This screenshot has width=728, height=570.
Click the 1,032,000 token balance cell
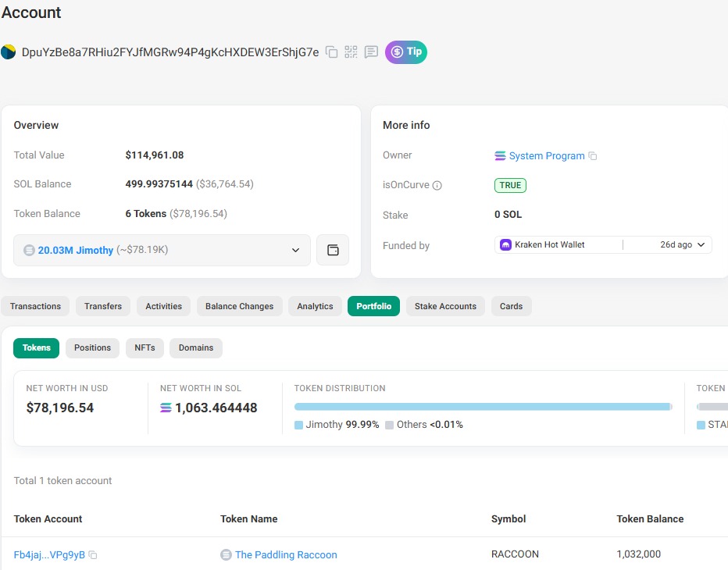[638, 554]
